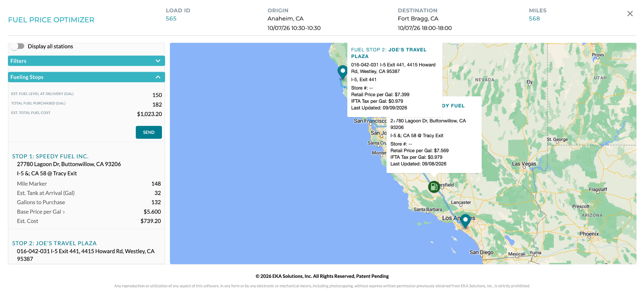Click the green fuel pump map marker
The image size is (644, 292).
[434, 187]
